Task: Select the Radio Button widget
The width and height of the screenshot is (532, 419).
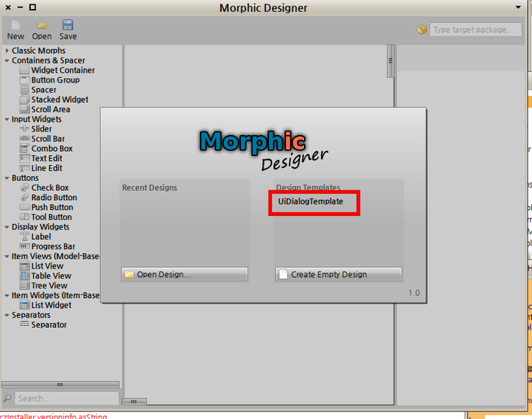Action: click(53, 197)
